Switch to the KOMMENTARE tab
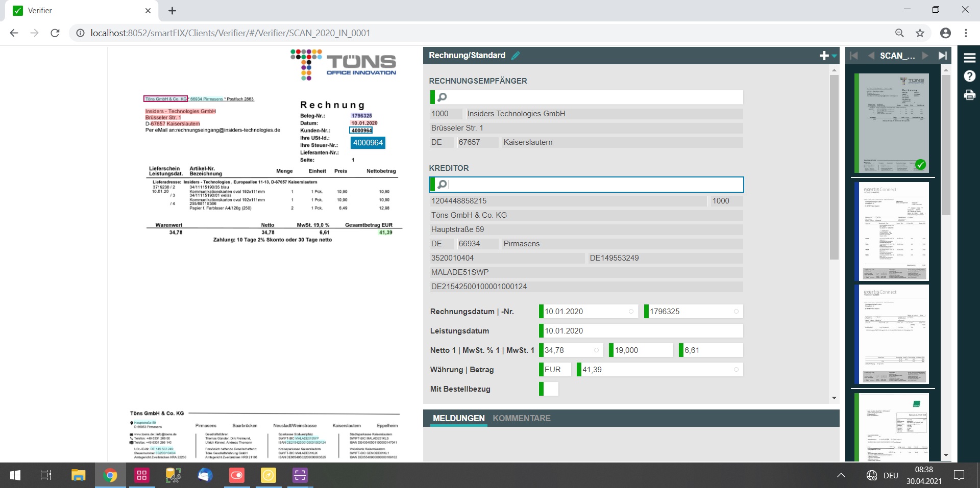 click(x=521, y=418)
